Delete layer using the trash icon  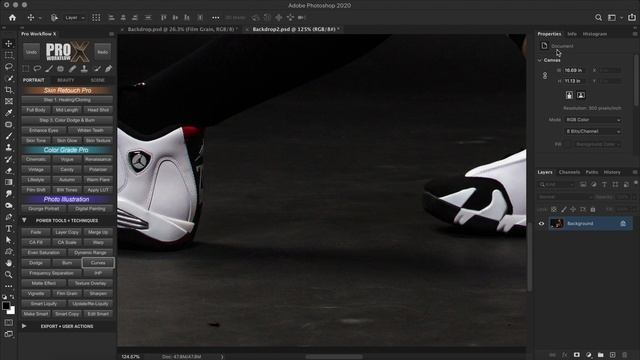[x=624, y=355]
